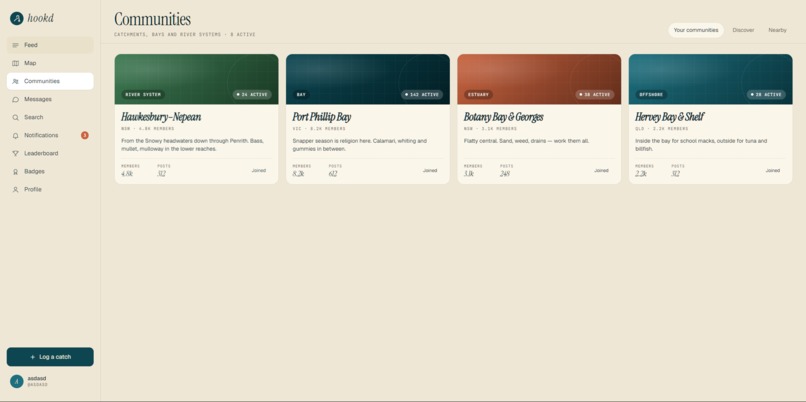
Task: Click the Badges medal icon
Action: (15, 172)
